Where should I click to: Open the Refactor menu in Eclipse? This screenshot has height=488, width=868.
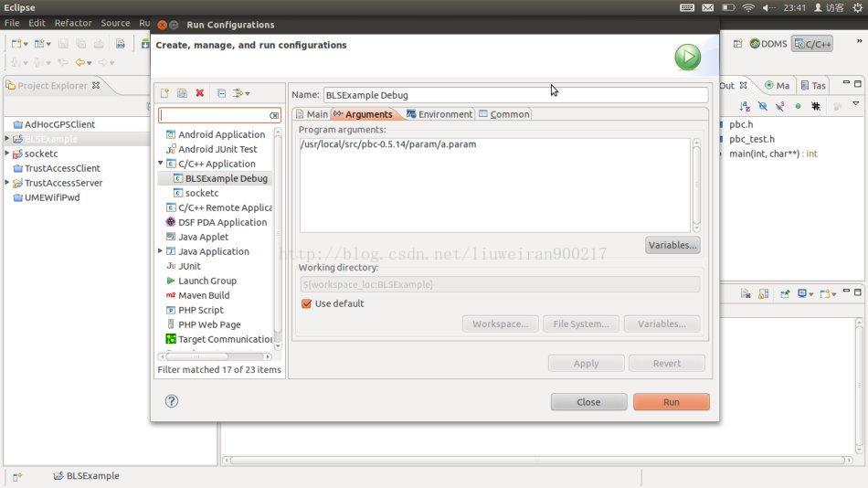pyautogui.click(x=73, y=23)
